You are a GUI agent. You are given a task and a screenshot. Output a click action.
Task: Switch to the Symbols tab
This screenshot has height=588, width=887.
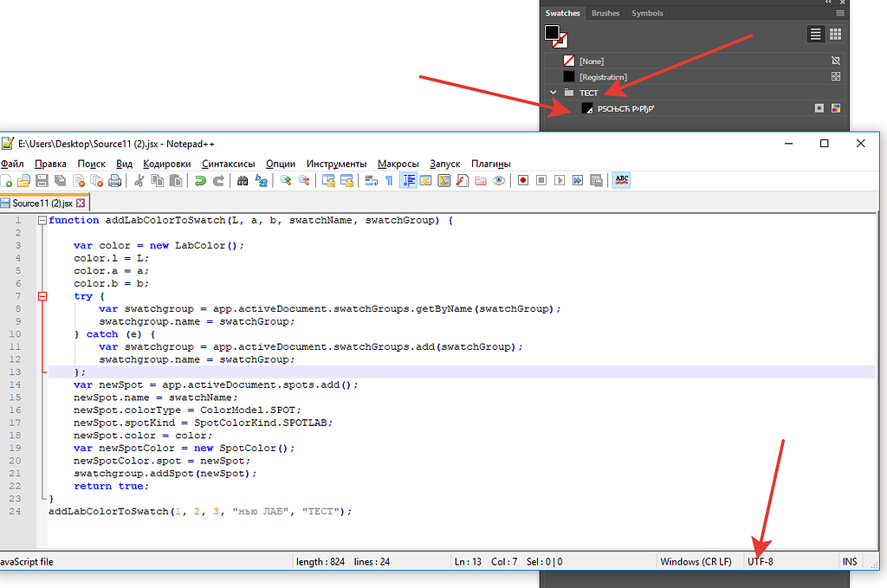click(x=647, y=13)
